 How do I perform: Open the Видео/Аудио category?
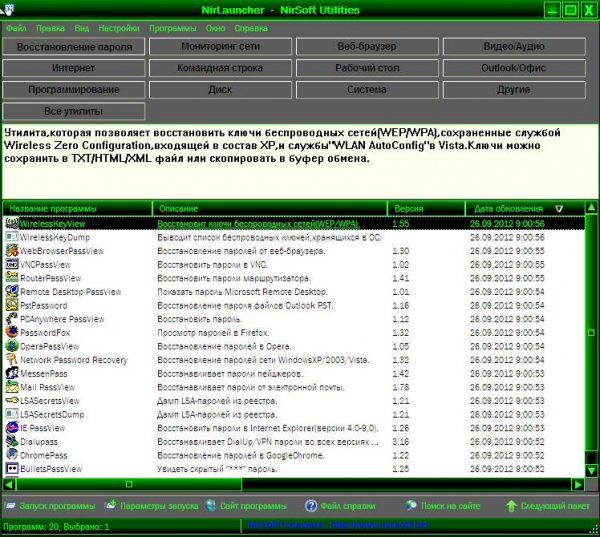click(514, 47)
